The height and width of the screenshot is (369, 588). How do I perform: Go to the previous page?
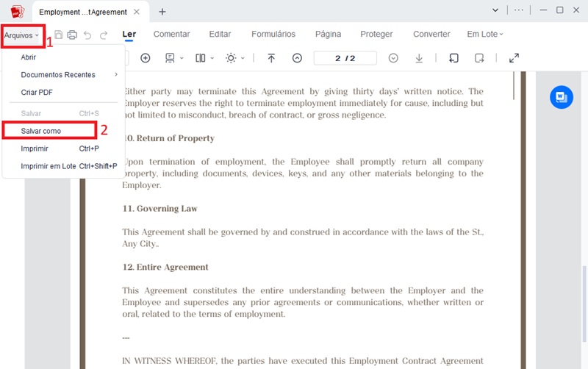click(x=297, y=58)
